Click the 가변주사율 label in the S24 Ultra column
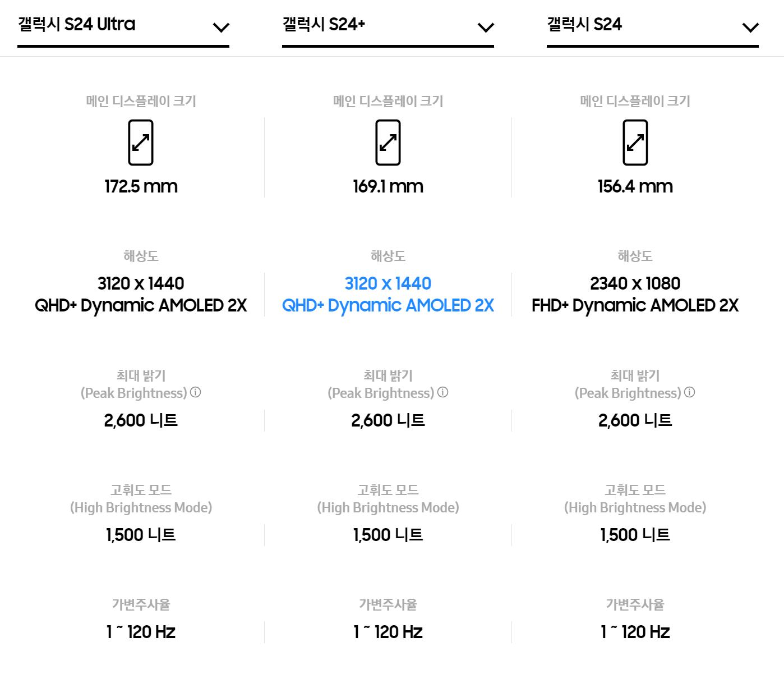This screenshot has height=674, width=784. 141,604
